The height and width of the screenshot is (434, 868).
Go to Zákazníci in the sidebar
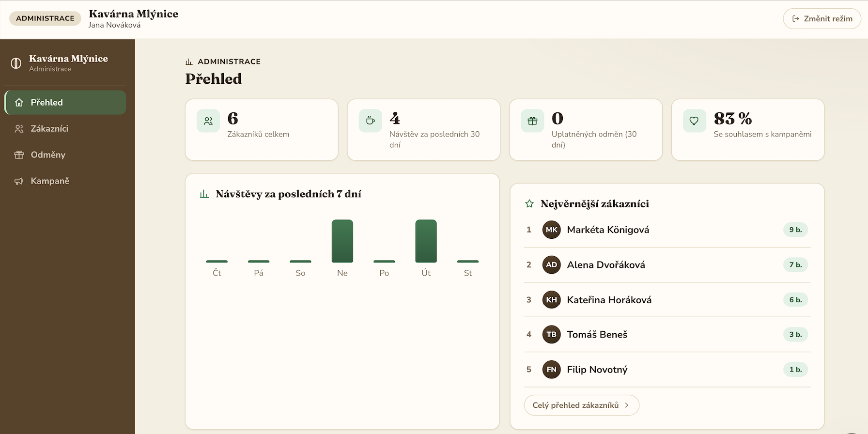click(65, 128)
